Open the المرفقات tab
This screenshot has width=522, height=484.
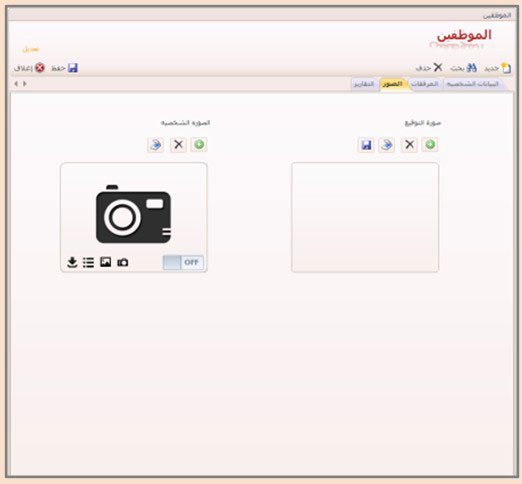(x=424, y=84)
